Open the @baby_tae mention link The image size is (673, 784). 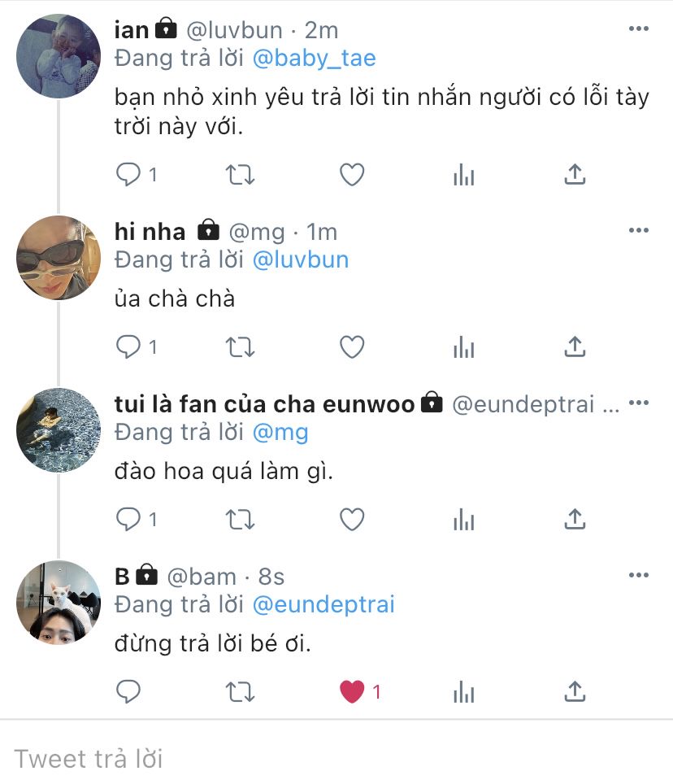coord(314,58)
